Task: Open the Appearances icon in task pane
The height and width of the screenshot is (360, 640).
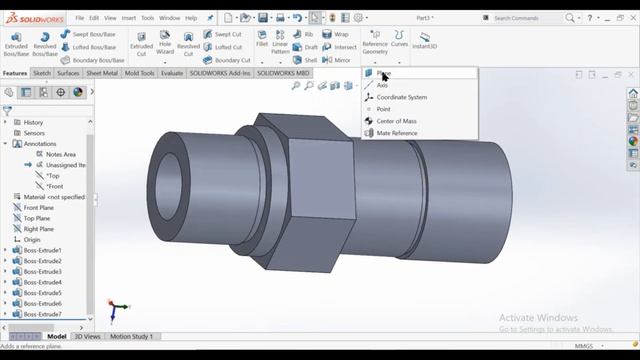Action: (x=633, y=141)
